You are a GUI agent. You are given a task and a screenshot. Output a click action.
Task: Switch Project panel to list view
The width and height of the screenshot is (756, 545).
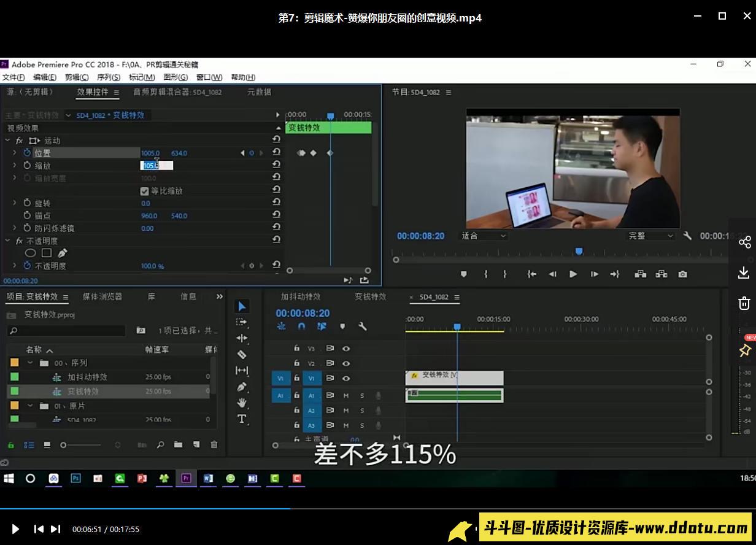[29, 445]
